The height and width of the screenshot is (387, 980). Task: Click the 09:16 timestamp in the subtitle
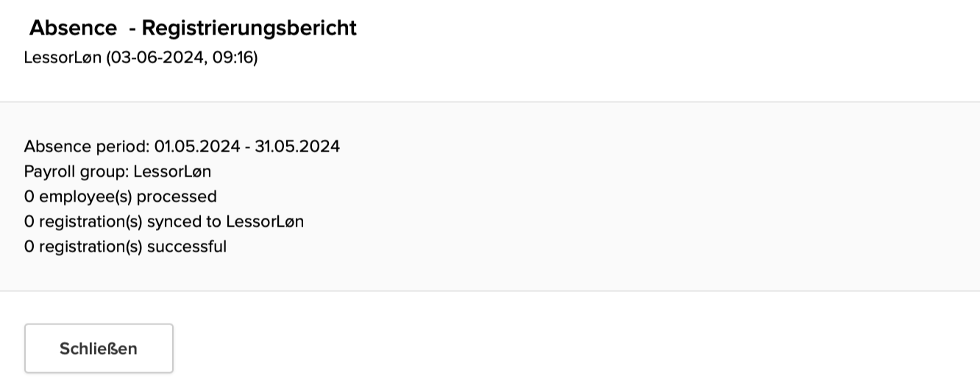[x=232, y=57]
